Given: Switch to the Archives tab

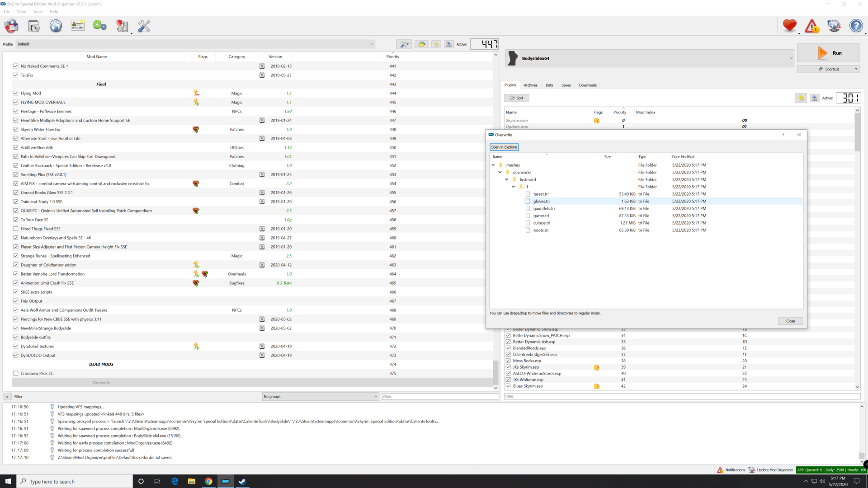Looking at the screenshot, I should coord(530,85).
